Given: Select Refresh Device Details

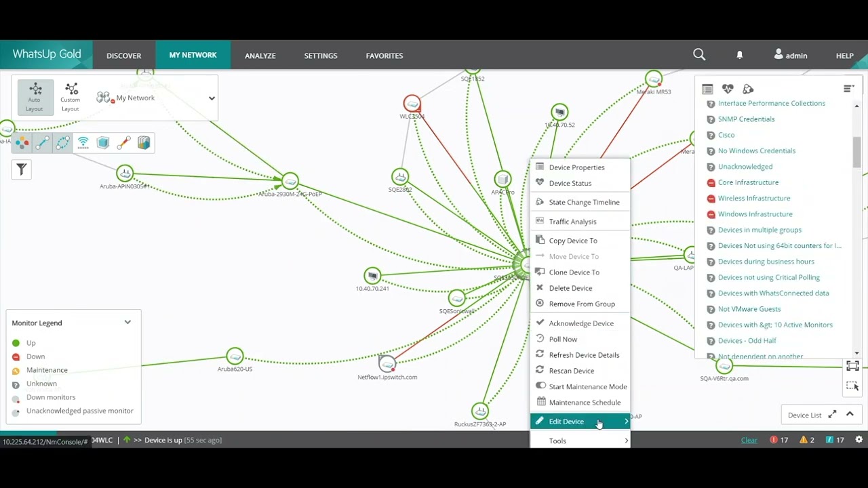Looking at the screenshot, I should [580, 355].
